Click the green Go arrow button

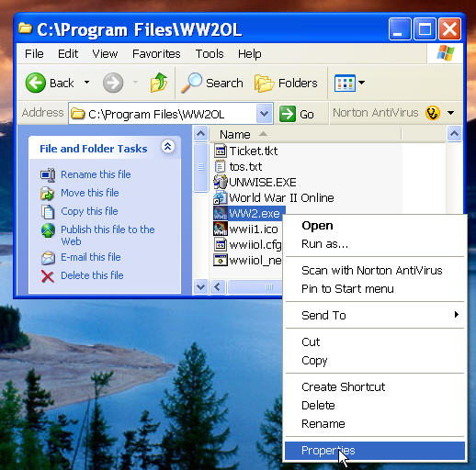click(288, 114)
